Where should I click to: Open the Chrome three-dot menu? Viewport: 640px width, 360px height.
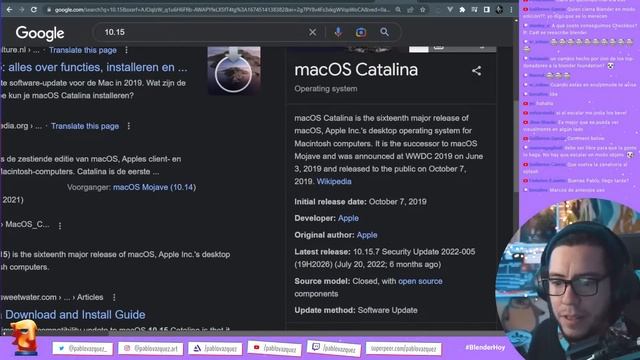pyautogui.click(x=511, y=9)
